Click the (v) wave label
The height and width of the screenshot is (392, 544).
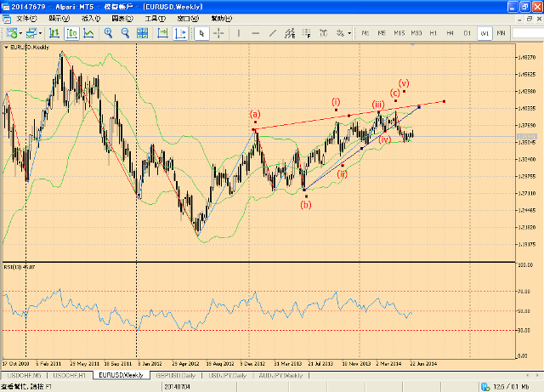point(404,83)
